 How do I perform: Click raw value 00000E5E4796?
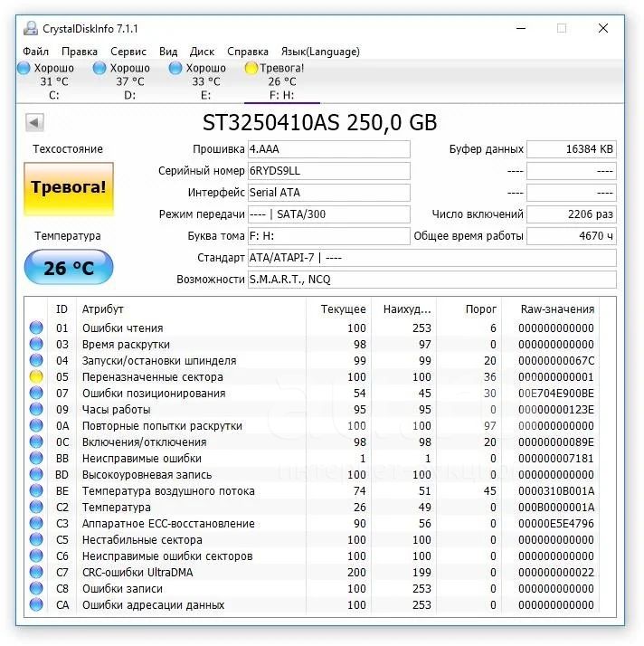556,523
